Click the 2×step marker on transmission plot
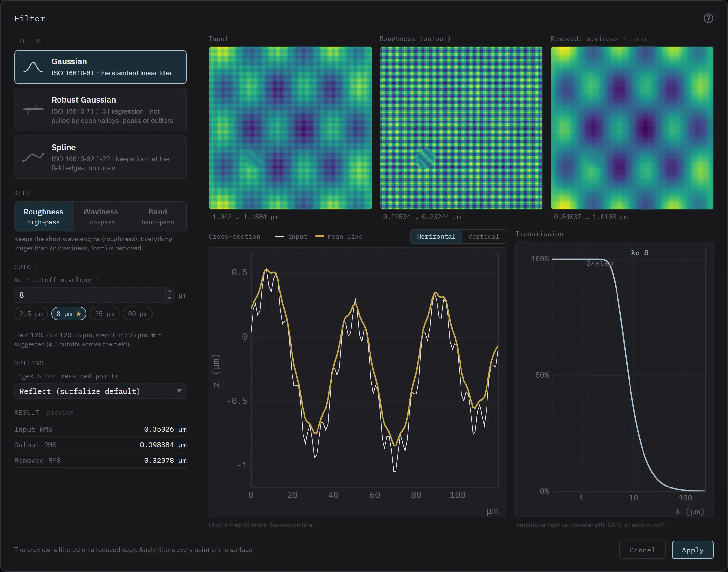This screenshot has width=728, height=572. 599,263
